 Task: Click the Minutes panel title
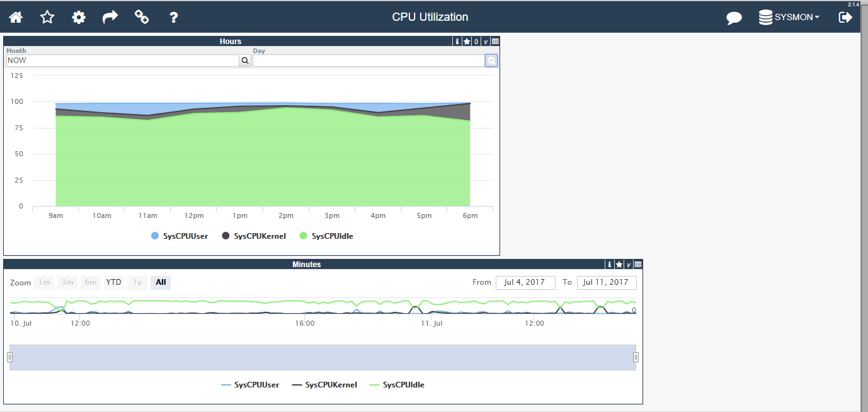307,265
